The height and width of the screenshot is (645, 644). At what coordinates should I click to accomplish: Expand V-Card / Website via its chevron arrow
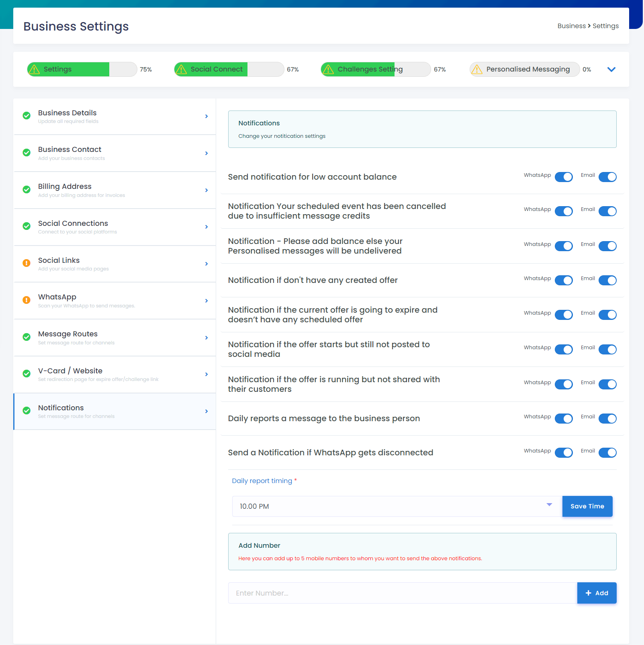(x=206, y=374)
